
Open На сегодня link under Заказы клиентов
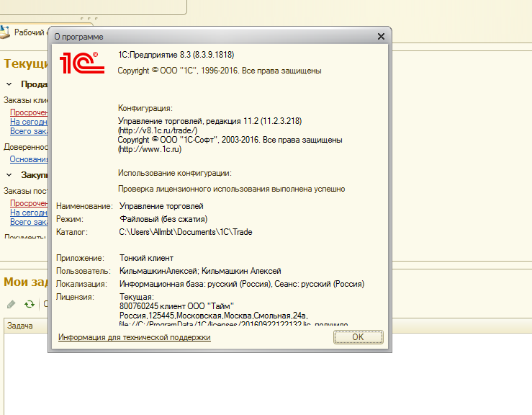[29, 122]
